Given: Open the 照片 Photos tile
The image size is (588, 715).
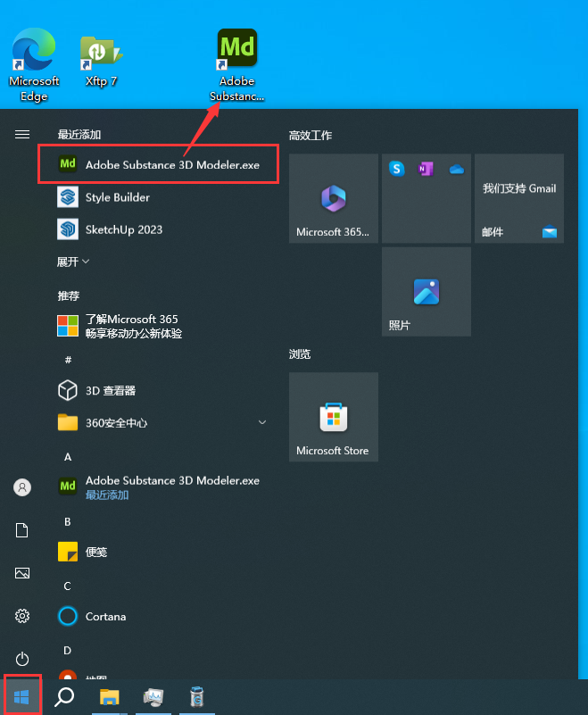Looking at the screenshot, I should pos(427,292).
